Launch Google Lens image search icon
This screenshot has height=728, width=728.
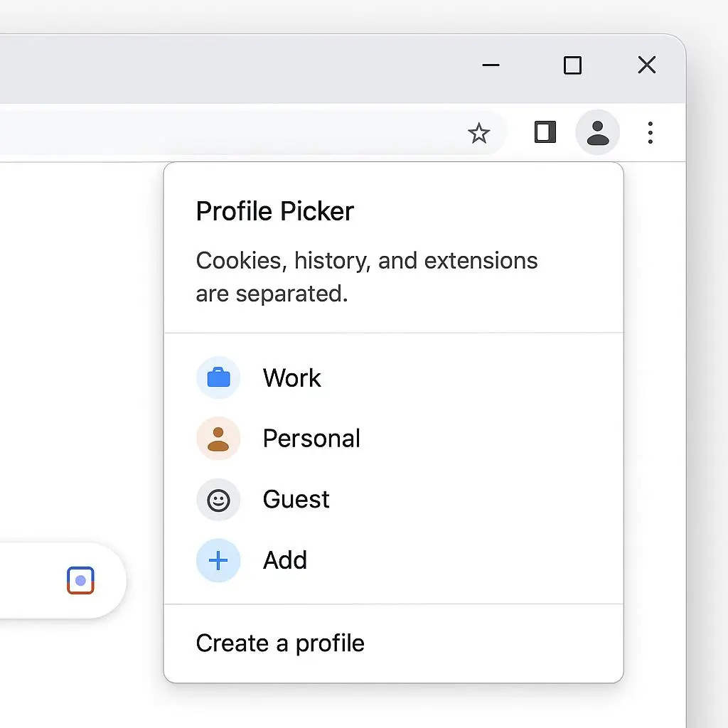click(x=80, y=580)
